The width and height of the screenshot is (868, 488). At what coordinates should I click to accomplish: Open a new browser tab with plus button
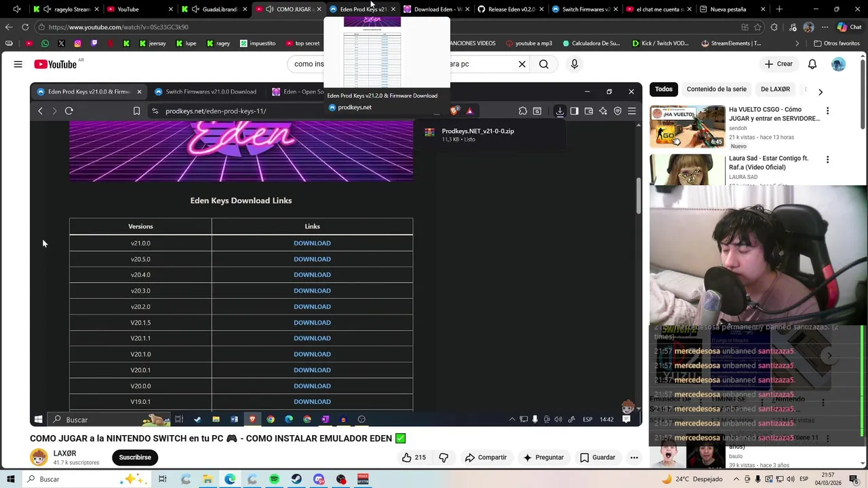[779, 9]
